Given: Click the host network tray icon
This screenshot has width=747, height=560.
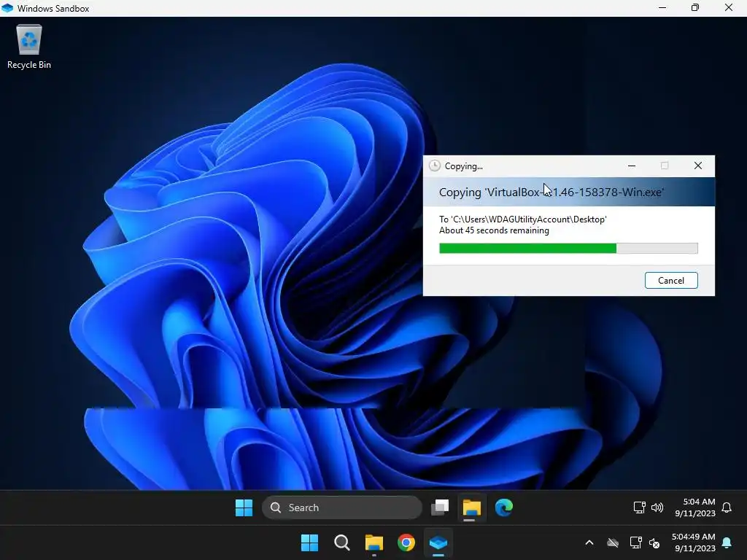Looking at the screenshot, I should (635, 542).
